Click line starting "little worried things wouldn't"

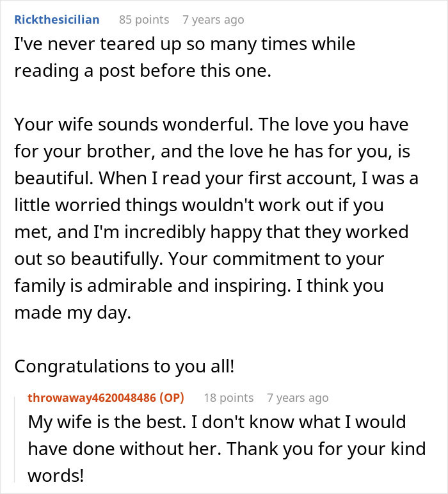pos(199,205)
